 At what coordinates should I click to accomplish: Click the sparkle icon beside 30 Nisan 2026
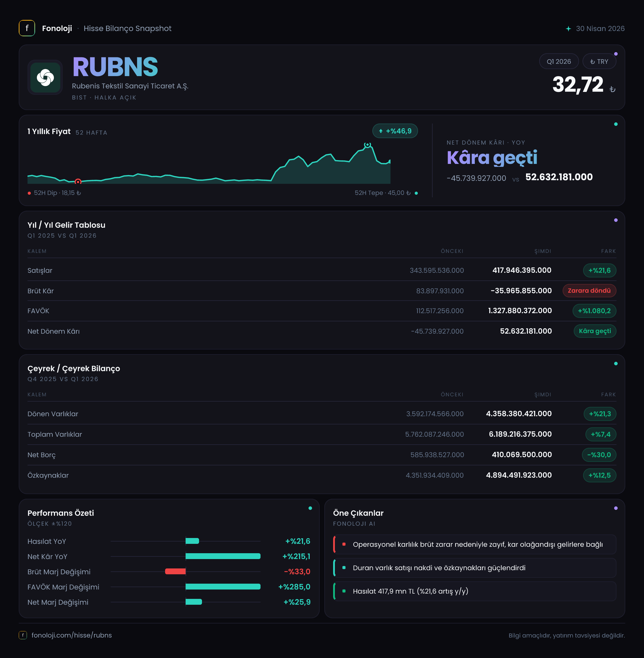point(568,29)
